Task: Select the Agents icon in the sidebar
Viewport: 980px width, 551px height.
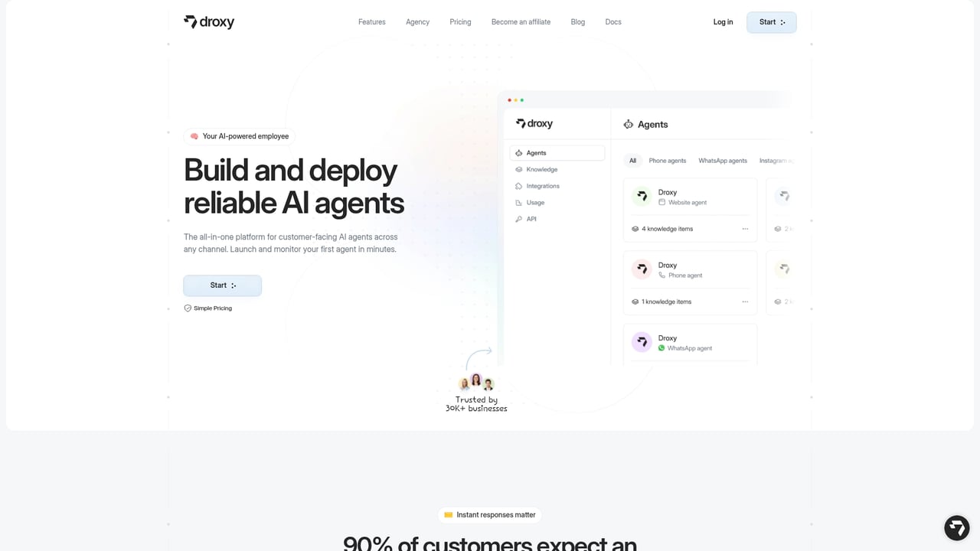Action: [x=519, y=152]
